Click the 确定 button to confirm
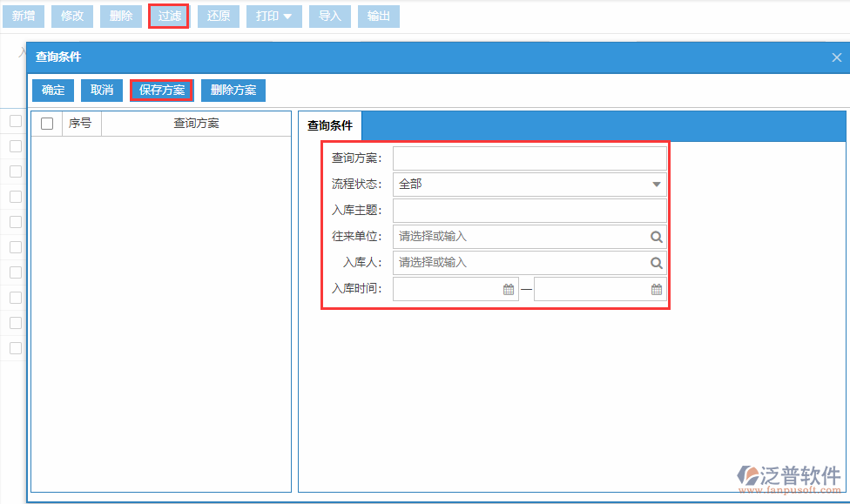The width and height of the screenshot is (850, 504). coord(51,90)
